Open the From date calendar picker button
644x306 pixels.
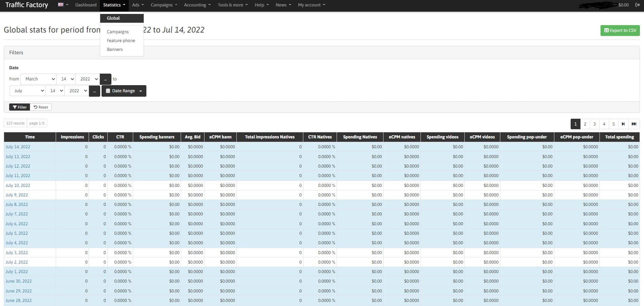point(105,79)
